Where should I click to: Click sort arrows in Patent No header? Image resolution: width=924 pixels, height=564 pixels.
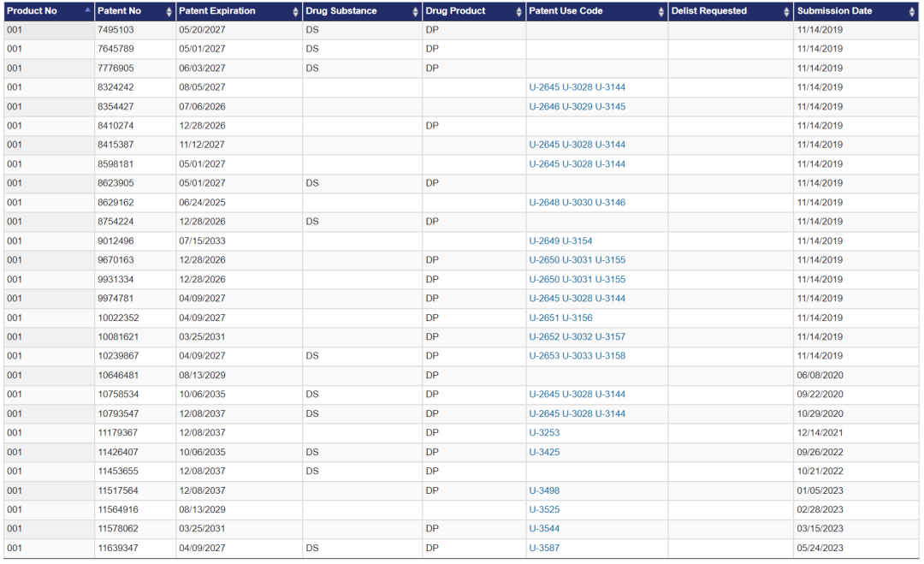tap(169, 12)
